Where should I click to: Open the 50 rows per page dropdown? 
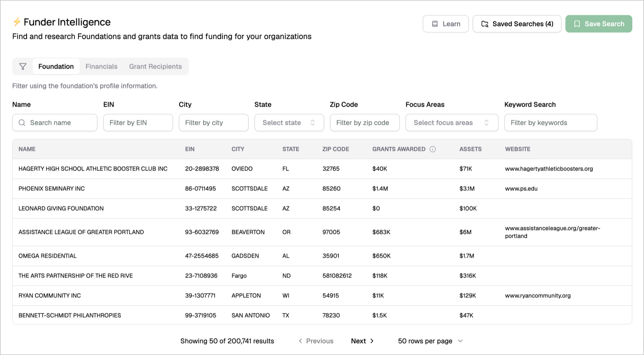pos(430,341)
